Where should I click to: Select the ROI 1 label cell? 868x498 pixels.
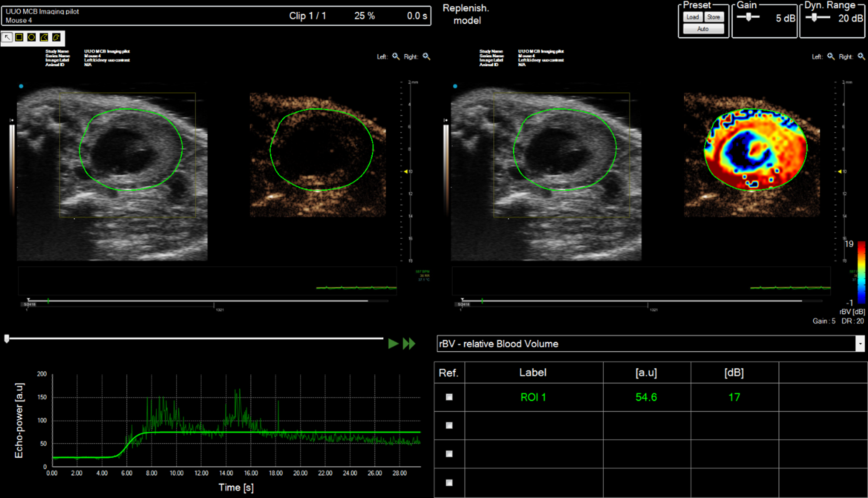click(x=533, y=397)
